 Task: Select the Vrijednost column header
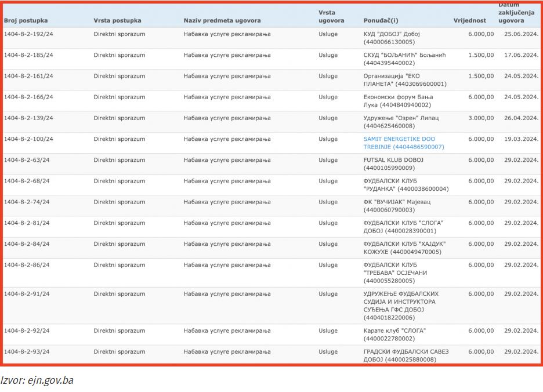point(469,20)
